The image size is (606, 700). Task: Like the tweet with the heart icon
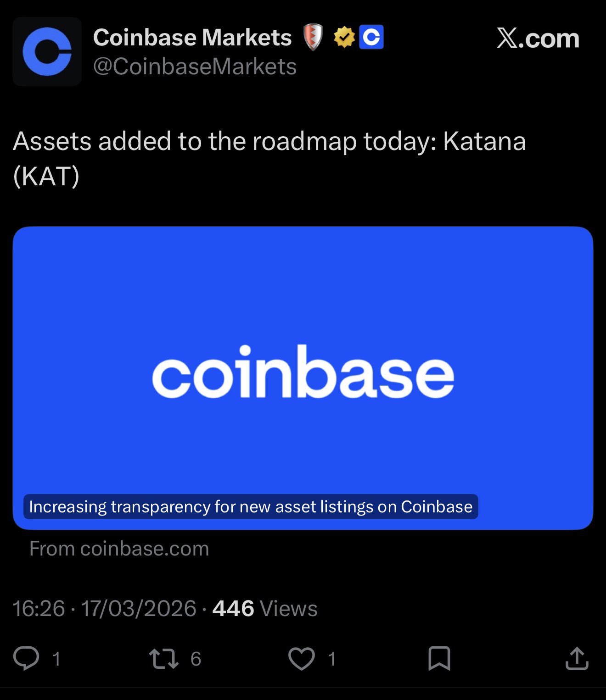pos(302,658)
